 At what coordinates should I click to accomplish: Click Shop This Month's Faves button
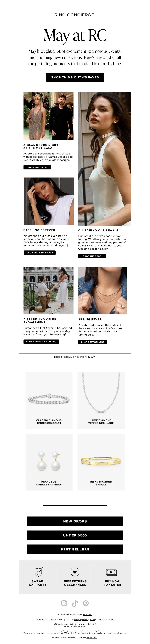(x=75, y=77)
